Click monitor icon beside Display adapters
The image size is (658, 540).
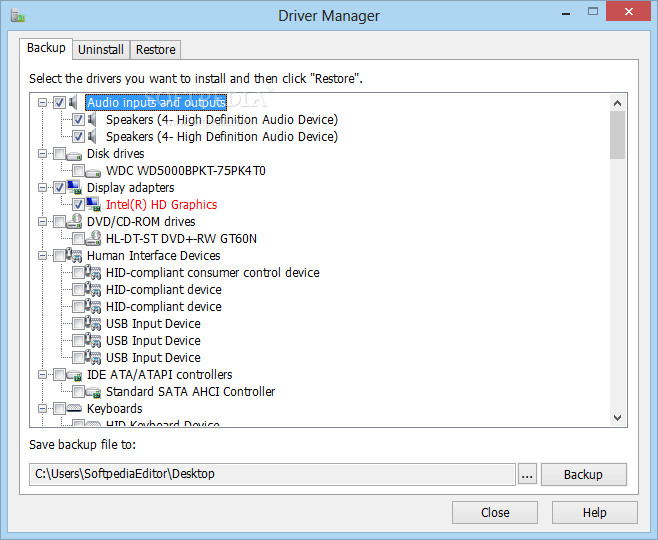pos(74,187)
